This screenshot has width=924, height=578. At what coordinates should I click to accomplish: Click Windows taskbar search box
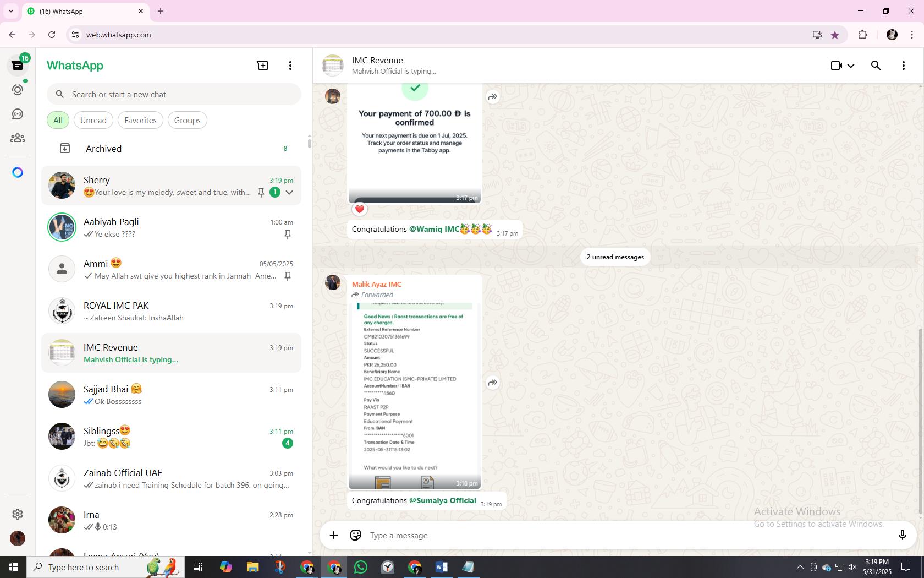(106, 567)
